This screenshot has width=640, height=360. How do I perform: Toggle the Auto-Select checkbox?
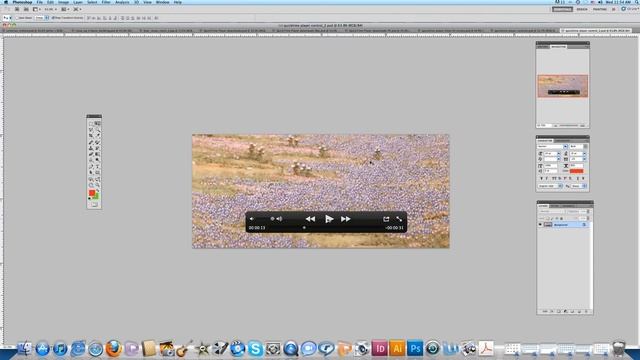[17, 18]
